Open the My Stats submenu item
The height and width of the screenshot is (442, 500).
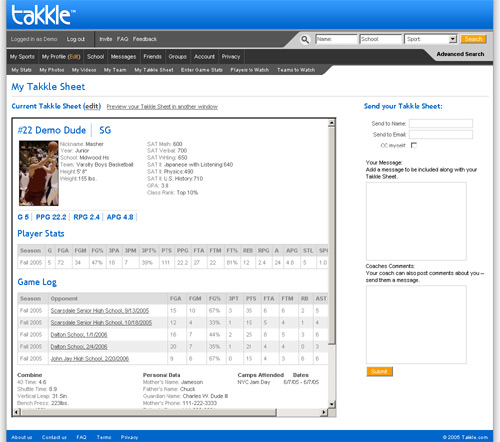[x=21, y=70]
